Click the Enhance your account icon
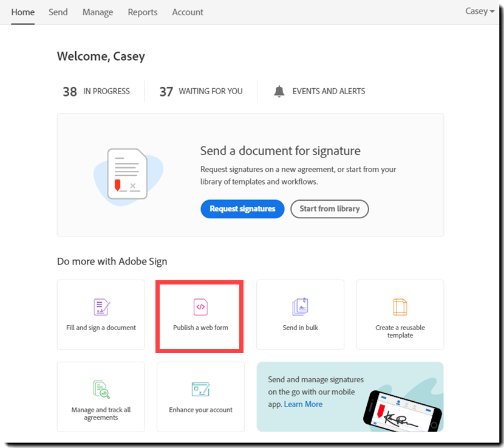 pyautogui.click(x=200, y=389)
